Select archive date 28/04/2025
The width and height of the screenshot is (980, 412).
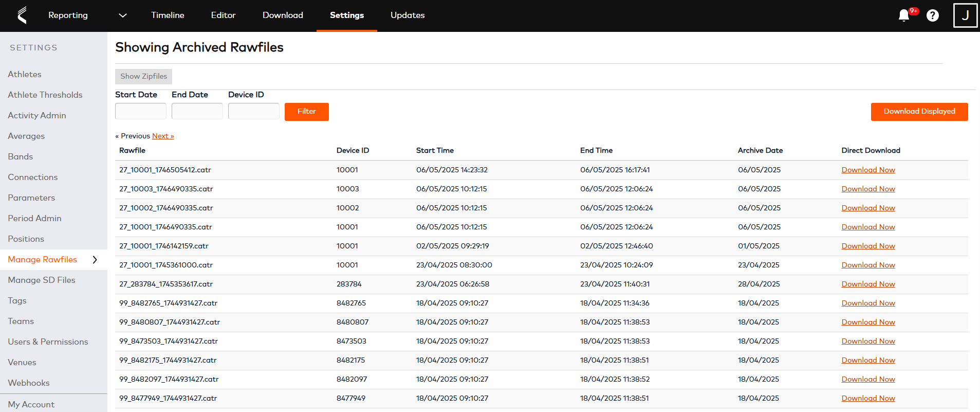tap(759, 284)
